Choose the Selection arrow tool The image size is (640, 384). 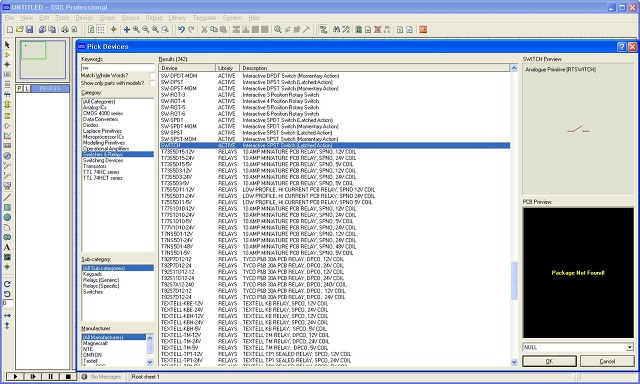point(7,44)
